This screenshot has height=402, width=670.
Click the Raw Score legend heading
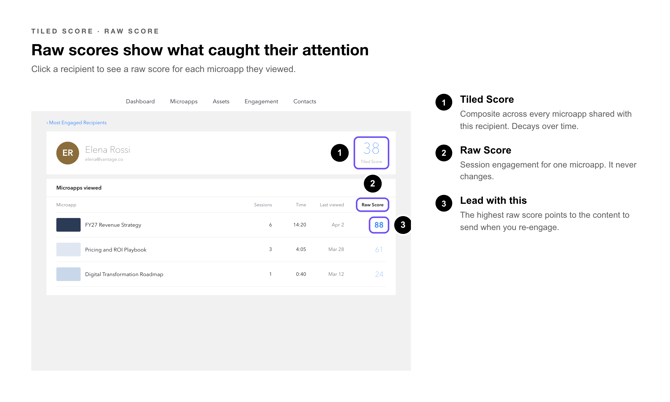click(x=485, y=150)
